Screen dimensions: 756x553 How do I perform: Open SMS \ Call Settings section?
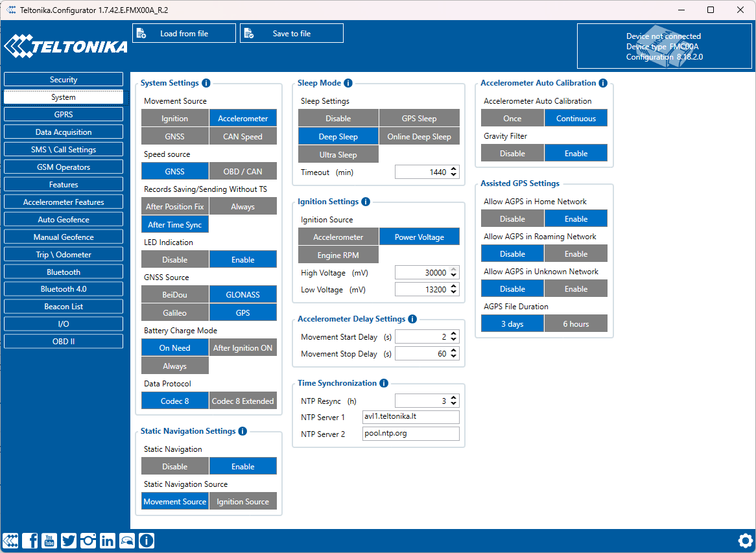63,150
